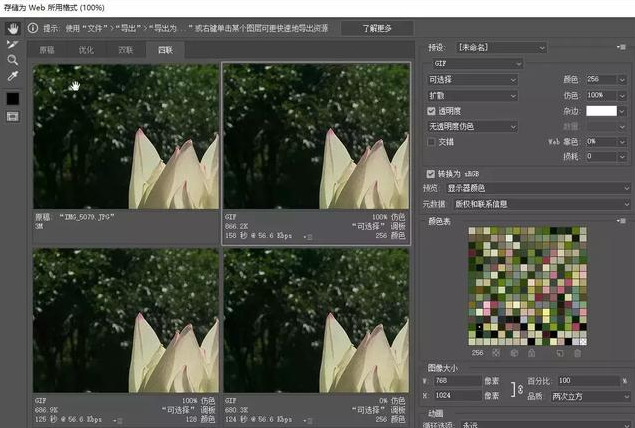Switch to the 优化 tab
Screen dimensions: 635x428
pyautogui.click(x=86, y=50)
